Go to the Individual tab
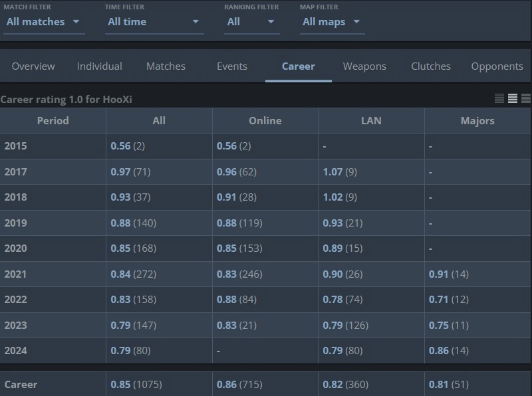Viewport: 532px width, 396px height. 100,66
